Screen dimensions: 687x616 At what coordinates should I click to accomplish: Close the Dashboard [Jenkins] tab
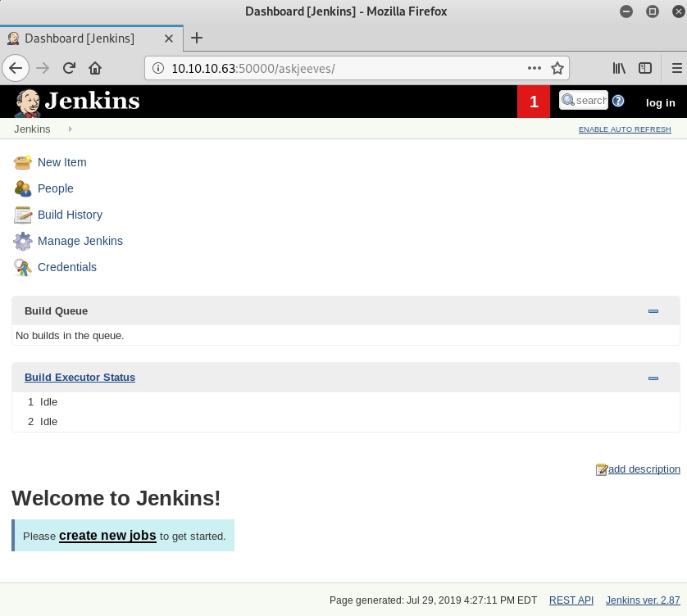[x=169, y=38]
